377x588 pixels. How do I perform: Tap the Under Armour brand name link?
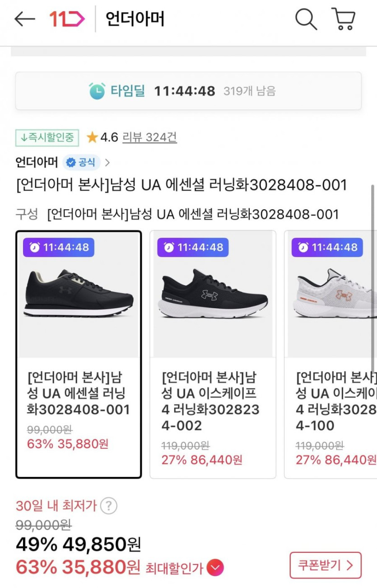coord(37,162)
